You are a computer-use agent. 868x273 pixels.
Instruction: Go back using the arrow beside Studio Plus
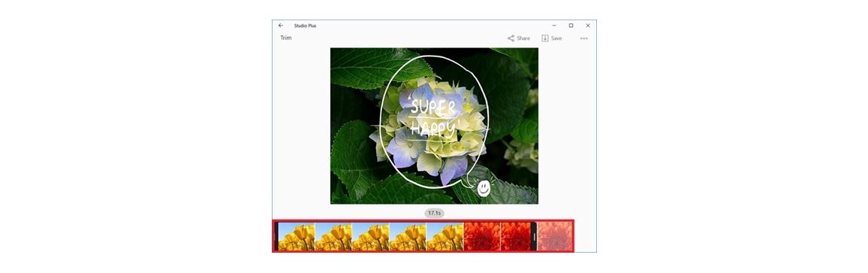[281, 26]
